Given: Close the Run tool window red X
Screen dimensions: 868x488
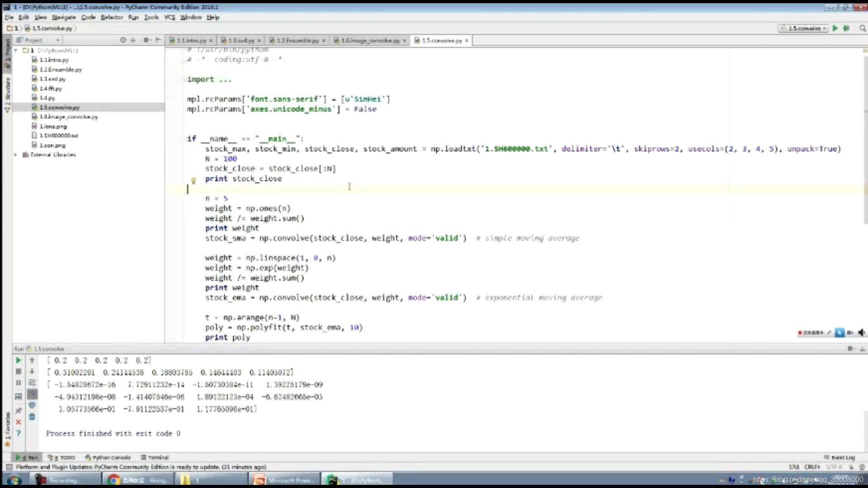Looking at the screenshot, I should tap(18, 422).
